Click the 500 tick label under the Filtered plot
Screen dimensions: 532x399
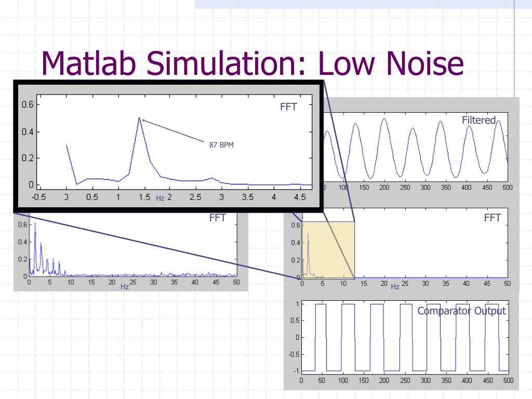tap(508, 187)
